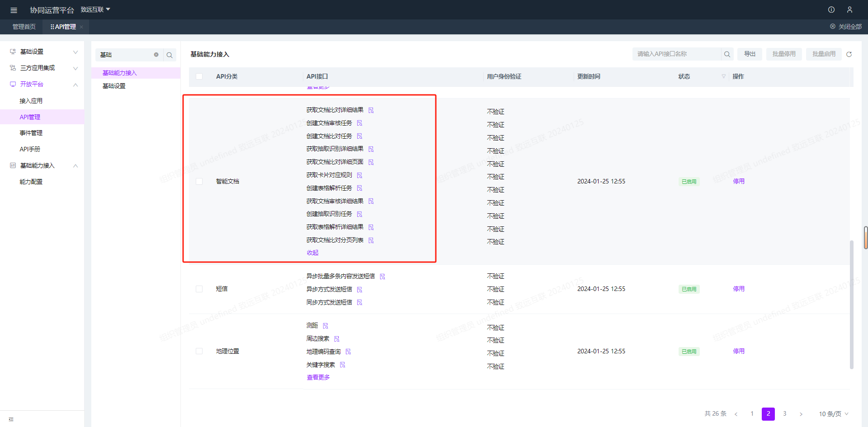Open the user profile icon

[x=849, y=9]
